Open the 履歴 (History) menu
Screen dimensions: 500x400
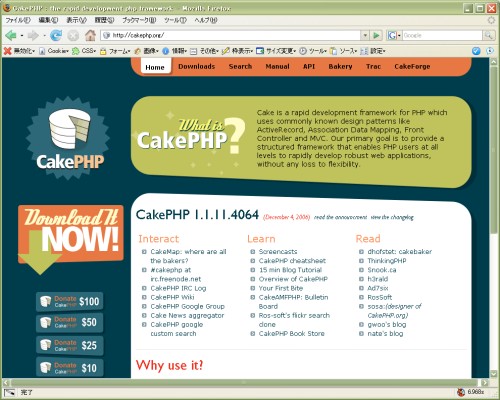tap(104, 20)
